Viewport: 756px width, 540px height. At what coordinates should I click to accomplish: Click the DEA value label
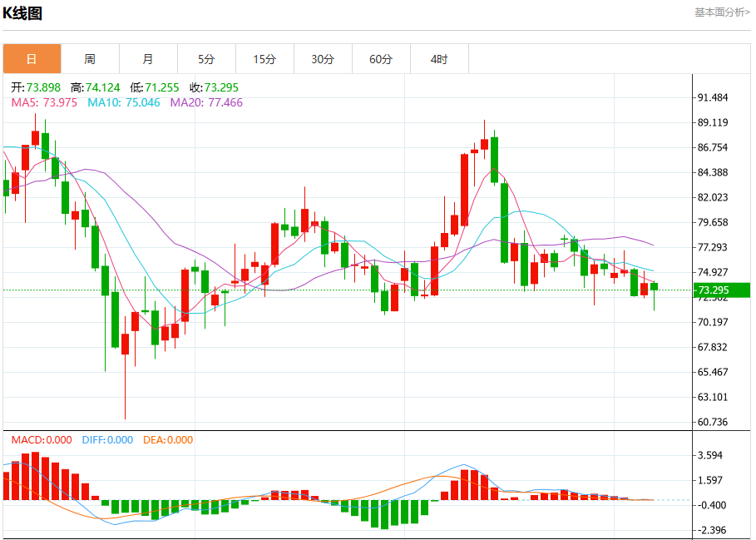168,439
